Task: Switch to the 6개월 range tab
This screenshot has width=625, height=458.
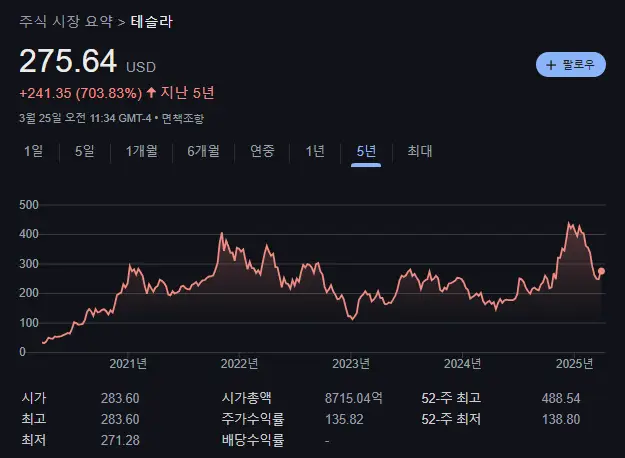Action: [203, 151]
